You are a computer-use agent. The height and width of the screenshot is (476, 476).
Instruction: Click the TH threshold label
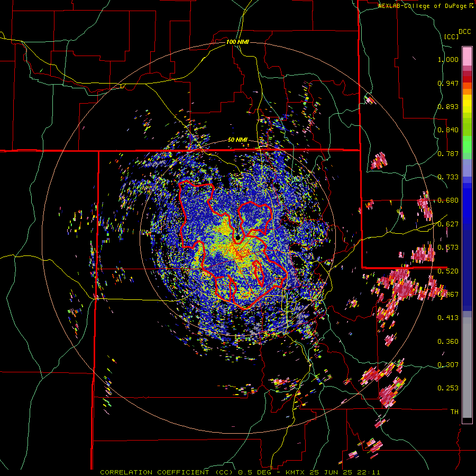pyautogui.click(x=454, y=412)
